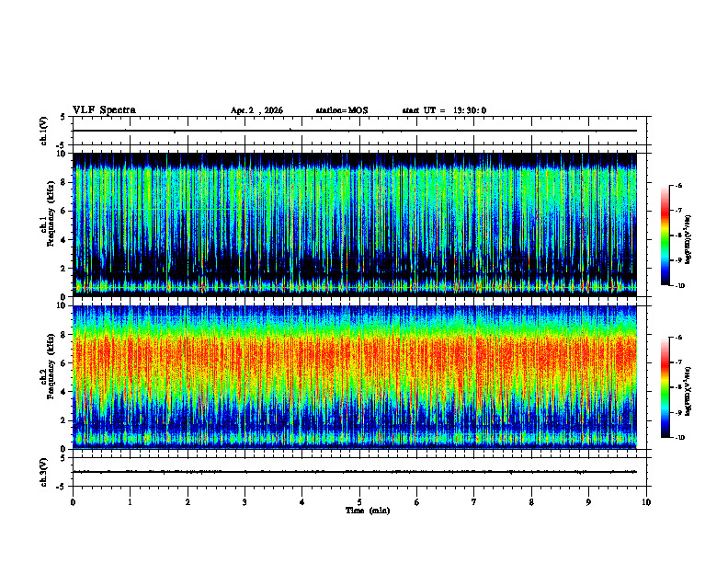
Task: Click the "station=MOS" header label
Action: click(342, 110)
